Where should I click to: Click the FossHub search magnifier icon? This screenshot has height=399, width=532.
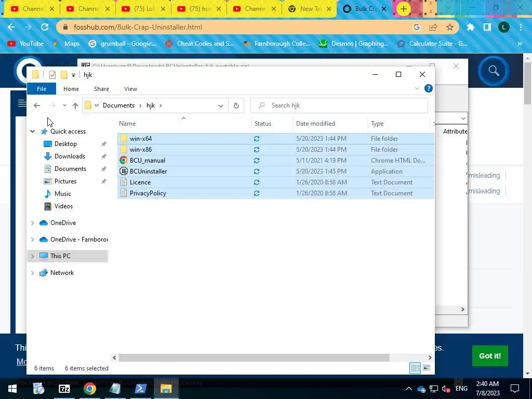click(x=494, y=71)
